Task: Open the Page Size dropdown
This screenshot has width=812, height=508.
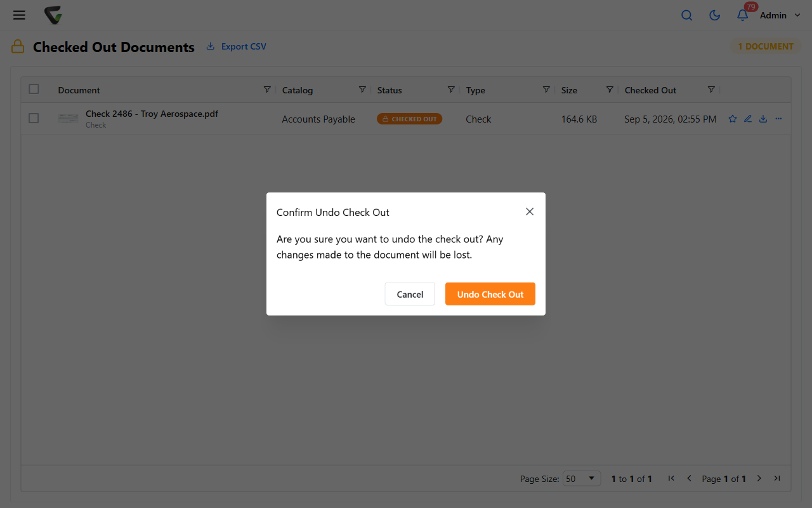Action: pyautogui.click(x=582, y=478)
